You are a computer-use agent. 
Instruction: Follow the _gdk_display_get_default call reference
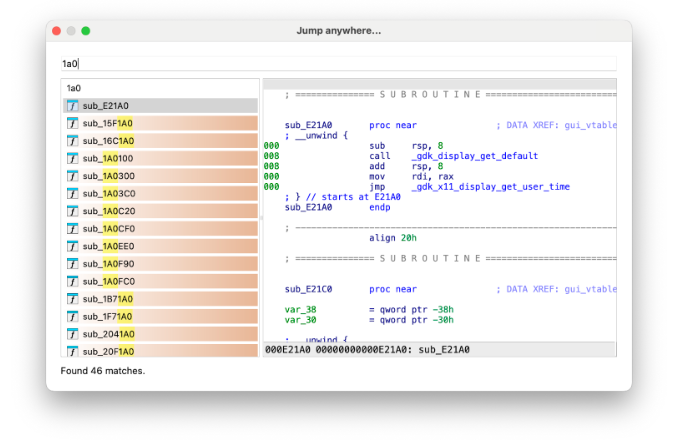tap(474, 156)
